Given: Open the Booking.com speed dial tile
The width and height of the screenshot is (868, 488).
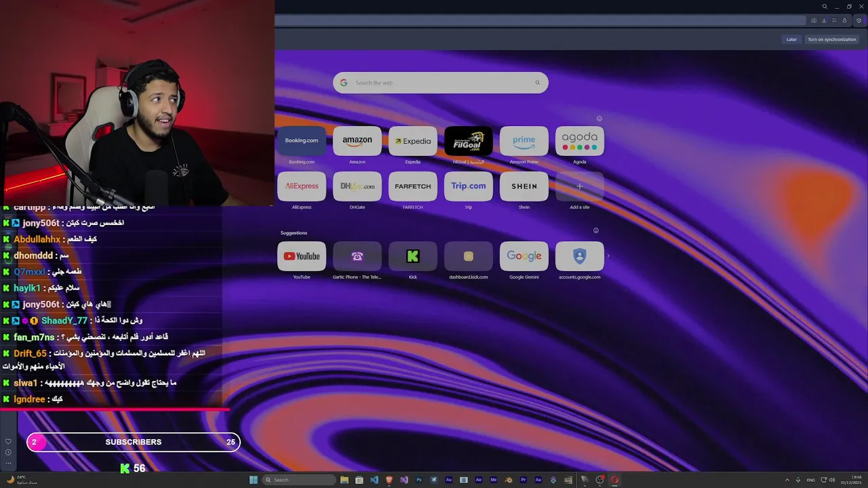Looking at the screenshot, I should click(x=302, y=141).
